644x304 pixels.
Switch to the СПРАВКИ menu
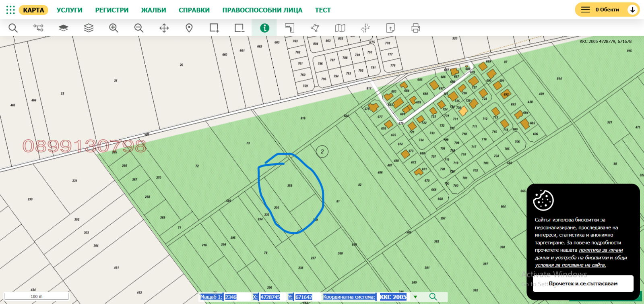click(x=194, y=10)
